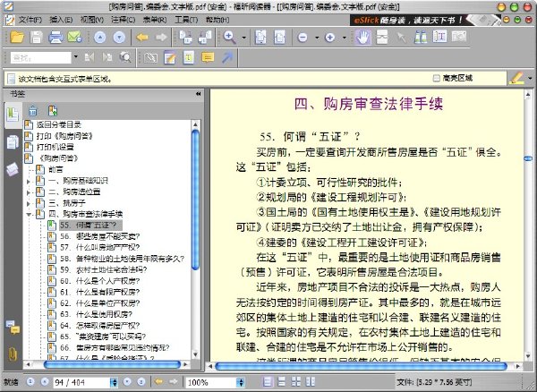The width and height of the screenshot is (537, 392).
Task: Expand the 三、挑房子 bookmark
Action: [x=29, y=204]
